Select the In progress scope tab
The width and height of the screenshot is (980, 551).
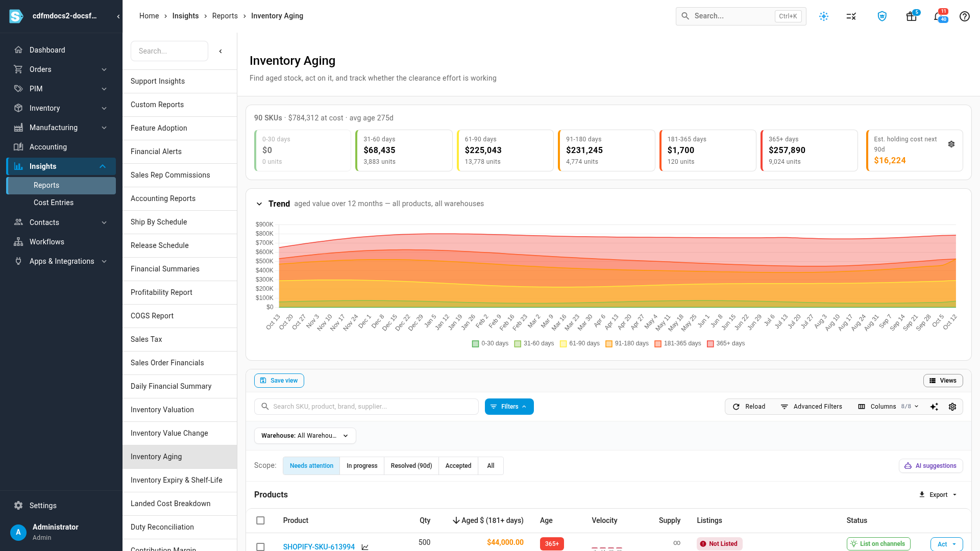click(362, 466)
